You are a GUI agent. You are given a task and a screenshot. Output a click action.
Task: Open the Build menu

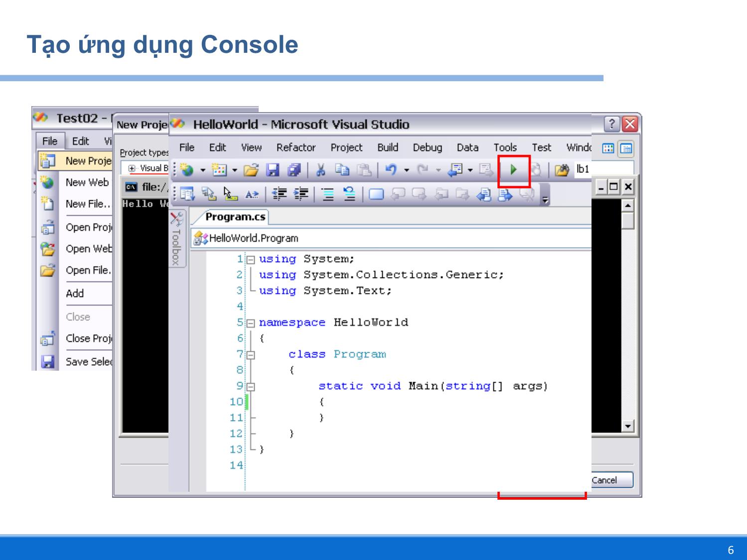(x=388, y=147)
